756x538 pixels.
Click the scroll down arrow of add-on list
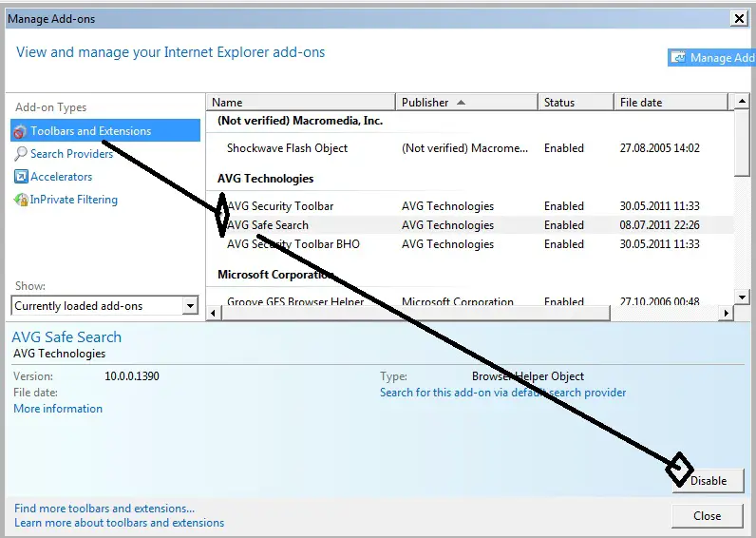click(x=742, y=297)
